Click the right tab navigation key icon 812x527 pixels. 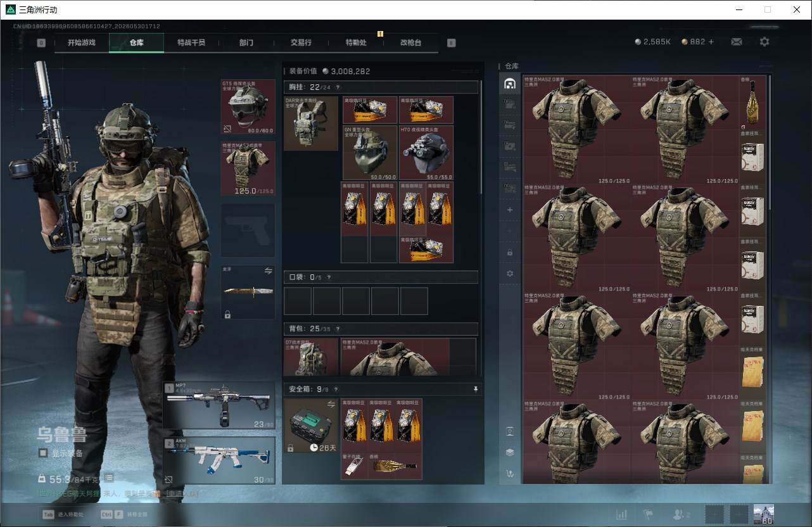[452, 43]
